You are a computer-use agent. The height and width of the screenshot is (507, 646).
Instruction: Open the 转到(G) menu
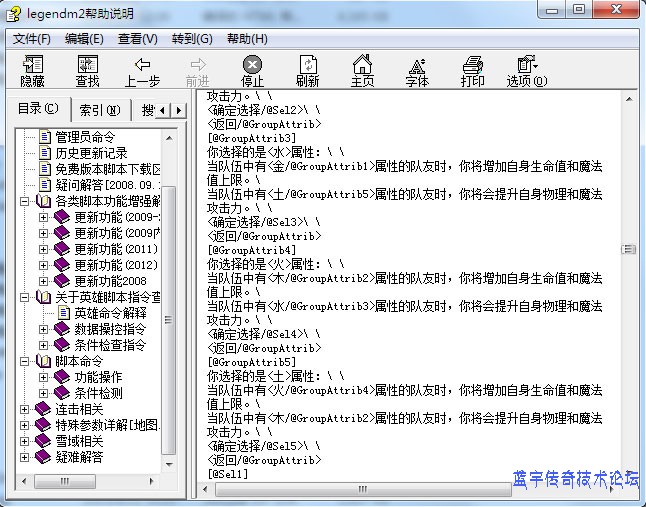coord(192,39)
